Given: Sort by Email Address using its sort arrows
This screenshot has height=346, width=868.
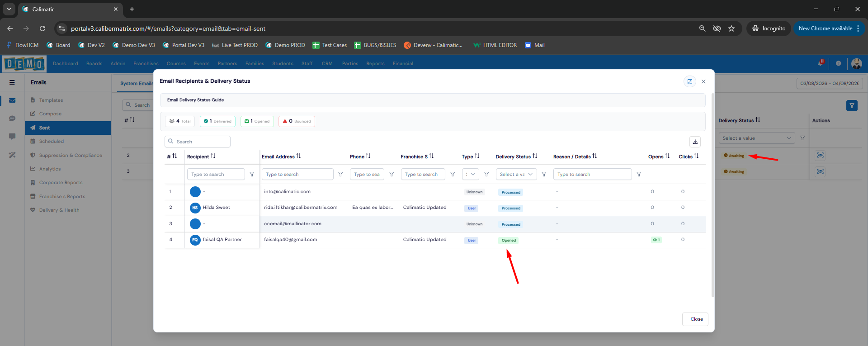Looking at the screenshot, I should click(298, 156).
